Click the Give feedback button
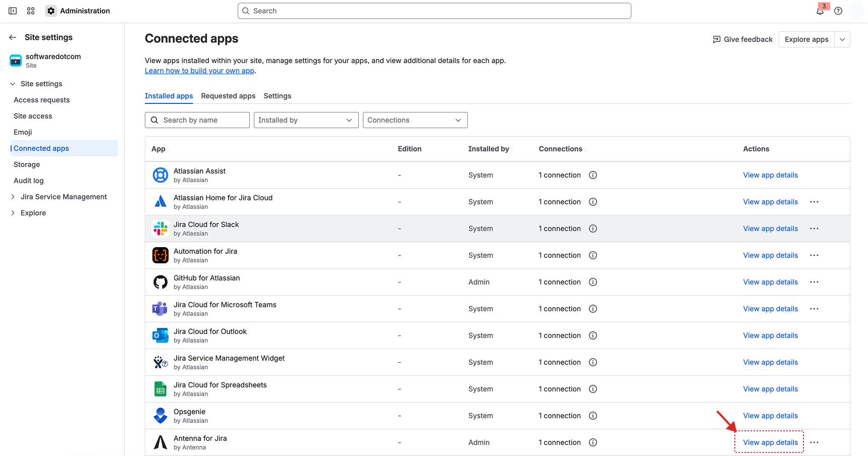 [742, 39]
